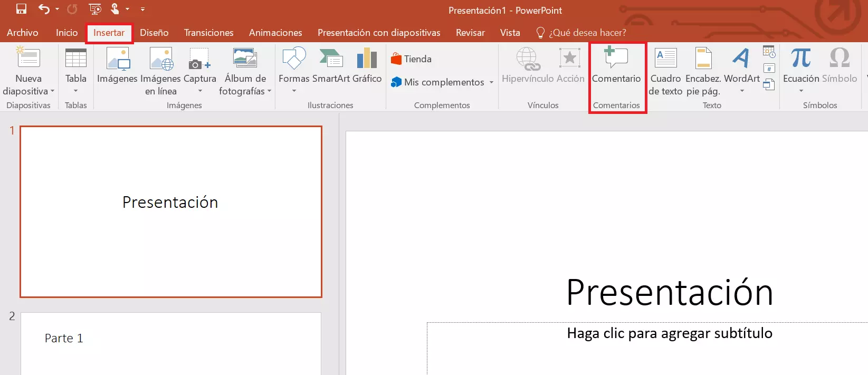
Task: Go to the Diseño tab
Action: point(154,33)
